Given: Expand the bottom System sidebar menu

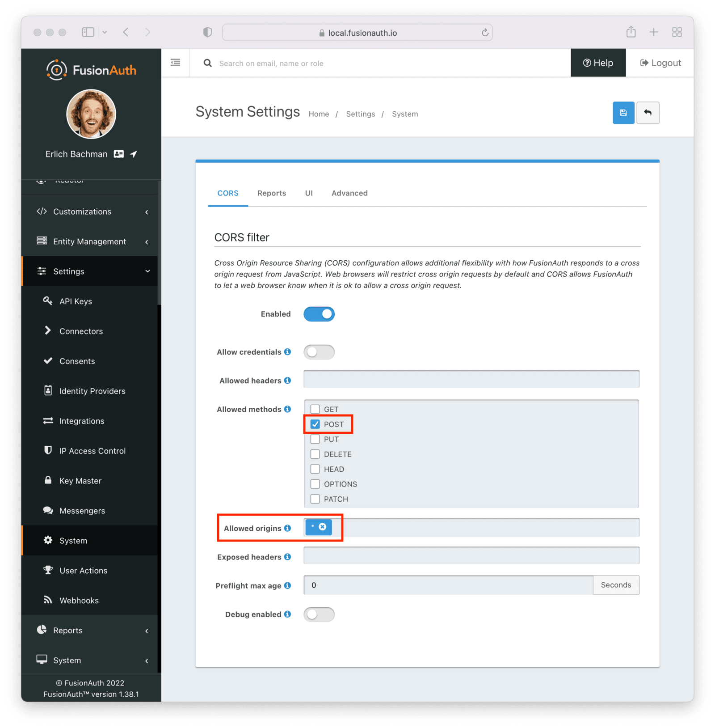Looking at the screenshot, I should [x=89, y=660].
